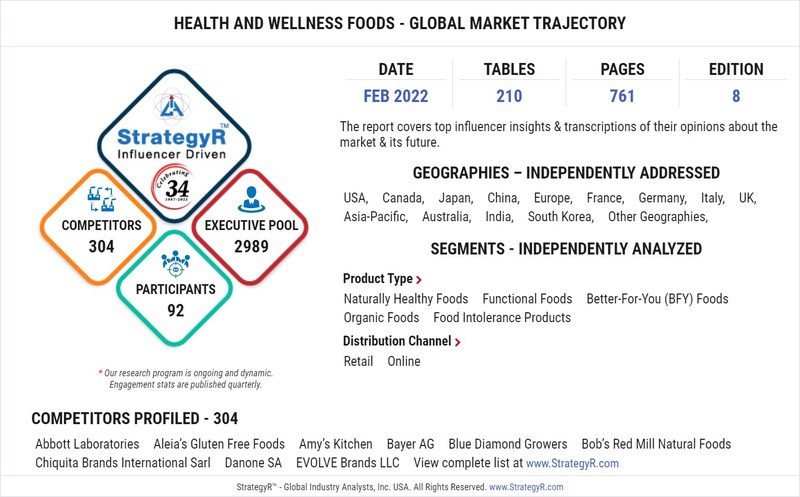800x497 pixels.
Task: Click the FEB 2022 date value
Action: pos(395,98)
